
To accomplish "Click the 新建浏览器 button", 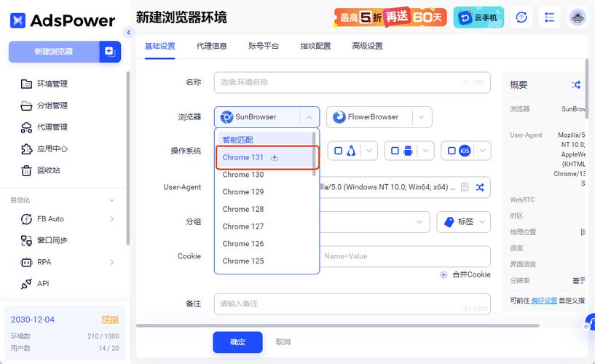I will coord(54,52).
